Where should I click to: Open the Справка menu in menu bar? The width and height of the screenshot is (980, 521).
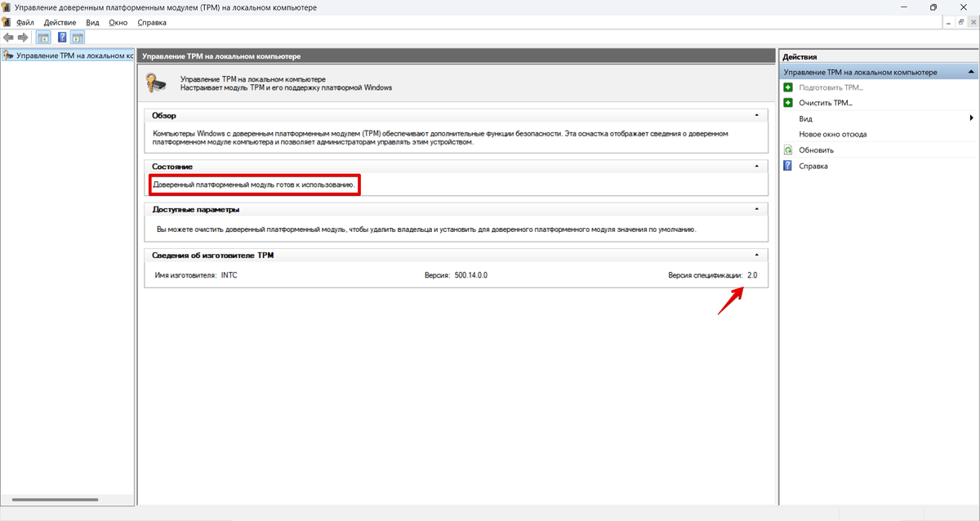152,22
